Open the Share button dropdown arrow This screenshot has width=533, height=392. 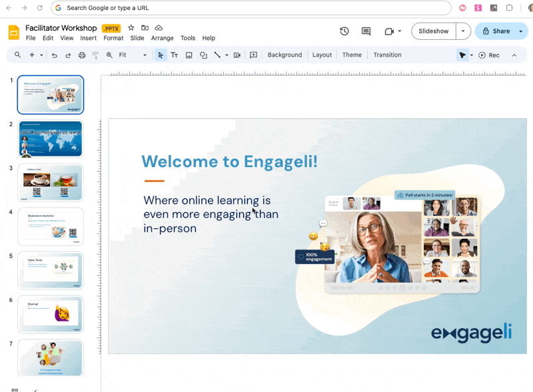tap(520, 31)
